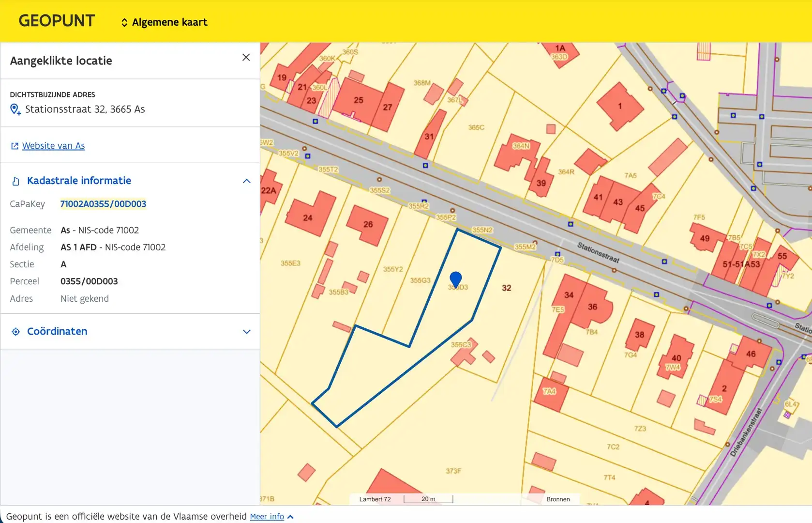Click the GEOPUNT logo
The height and width of the screenshot is (523, 812).
57,21
